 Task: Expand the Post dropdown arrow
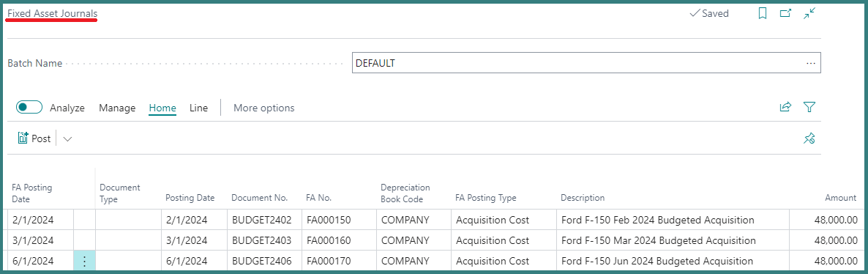tap(67, 139)
